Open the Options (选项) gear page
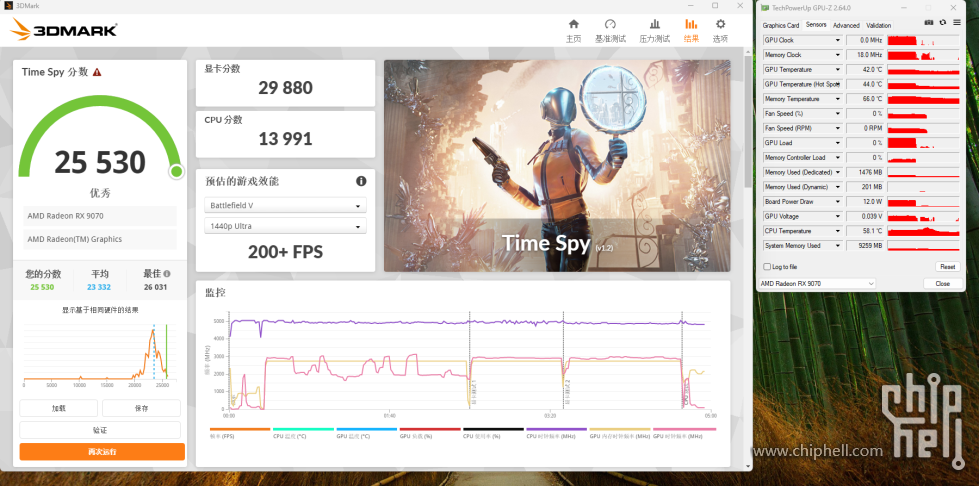This screenshot has width=979, height=486. pyautogui.click(x=721, y=31)
